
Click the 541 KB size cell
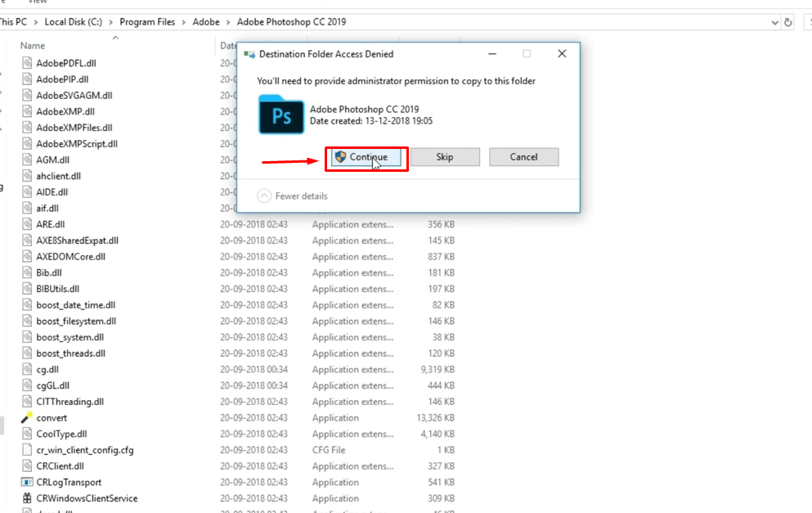pyautogui.click(x=442, y=481)
